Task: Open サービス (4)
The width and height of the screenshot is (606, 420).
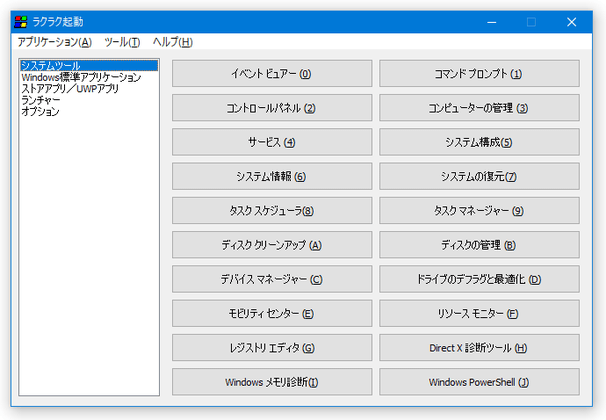Action: (272, 142)
